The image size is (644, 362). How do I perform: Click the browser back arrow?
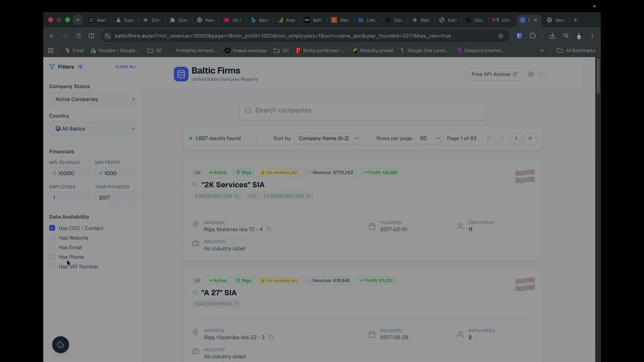pos(51,36)
